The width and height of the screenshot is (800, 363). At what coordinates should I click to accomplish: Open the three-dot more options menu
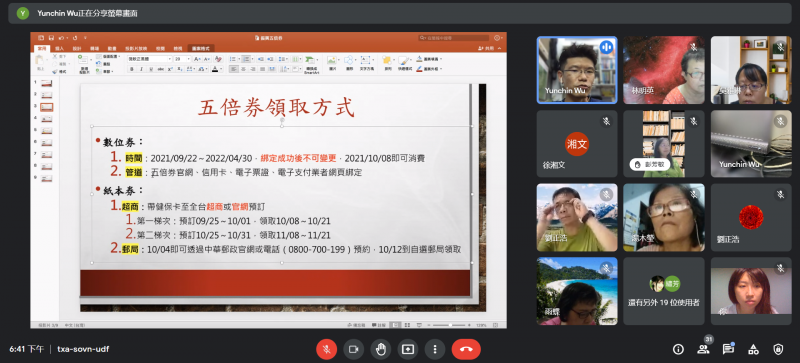point(435,349)
